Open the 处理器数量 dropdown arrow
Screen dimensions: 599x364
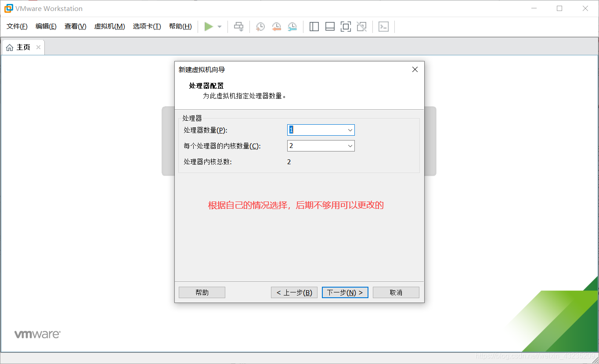click(350, 130)
